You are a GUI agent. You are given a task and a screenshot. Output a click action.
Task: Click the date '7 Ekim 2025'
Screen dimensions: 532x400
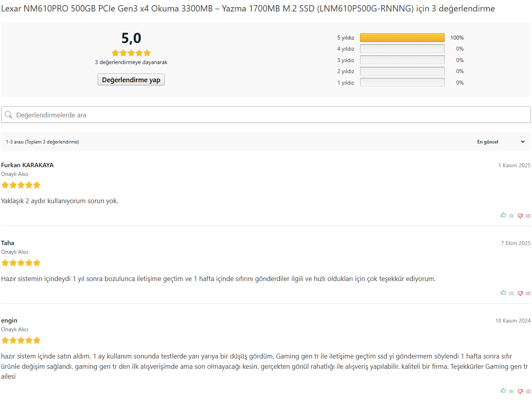tap(516, 243)
